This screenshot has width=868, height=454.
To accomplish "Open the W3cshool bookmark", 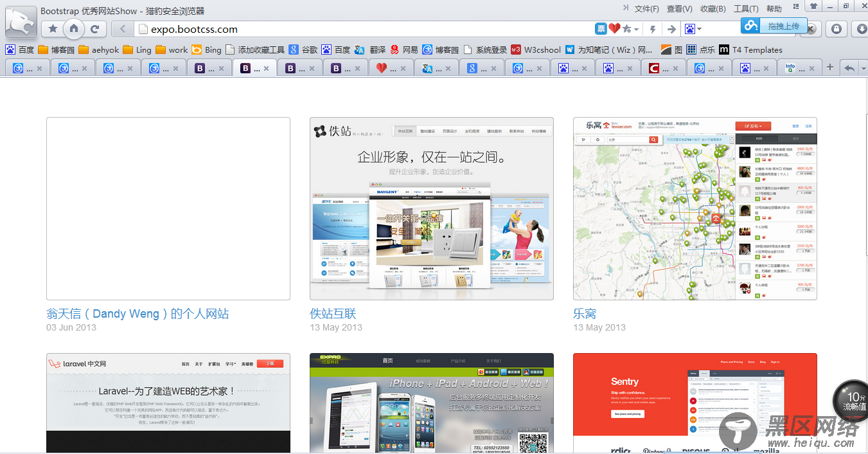I will (536, 50).
